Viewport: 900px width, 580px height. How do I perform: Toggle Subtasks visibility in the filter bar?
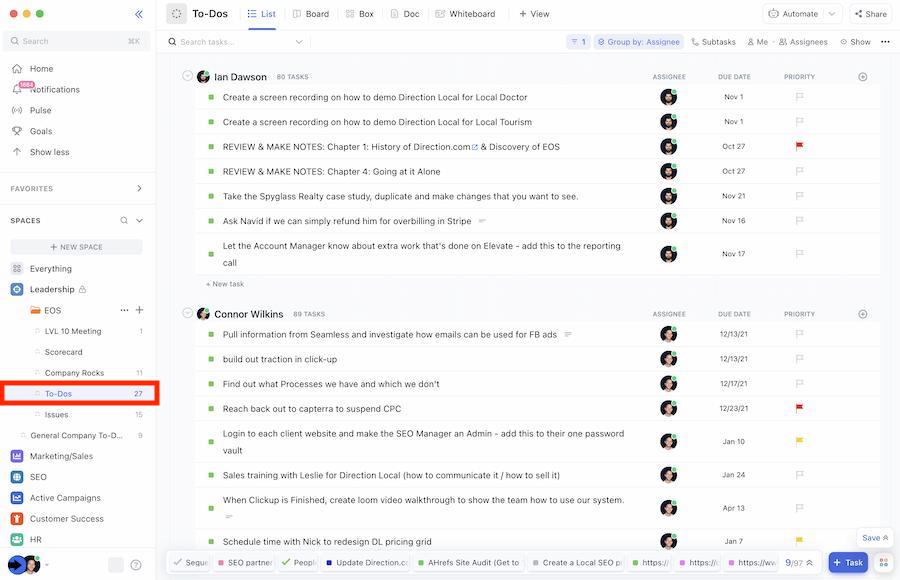717,40
